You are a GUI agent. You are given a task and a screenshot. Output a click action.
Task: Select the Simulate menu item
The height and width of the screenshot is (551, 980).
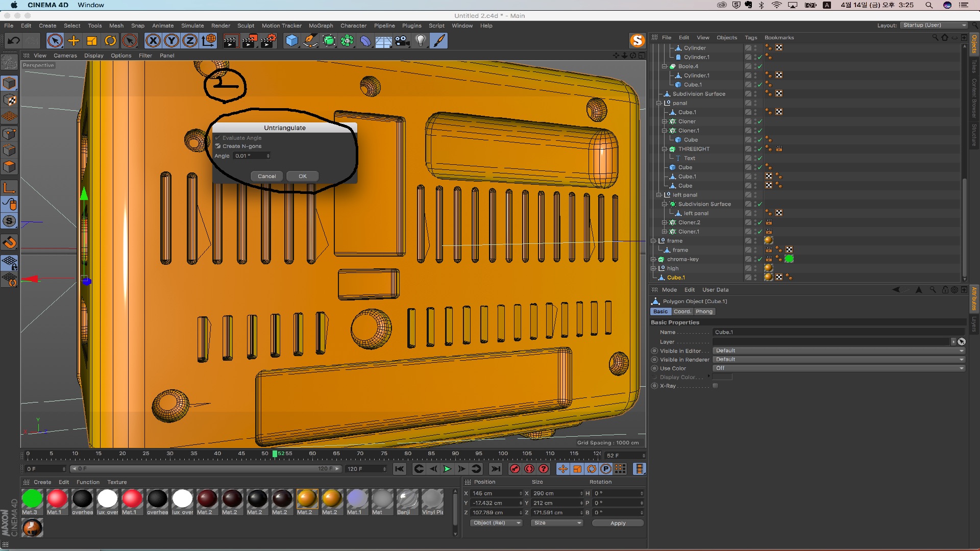point(192,25)
